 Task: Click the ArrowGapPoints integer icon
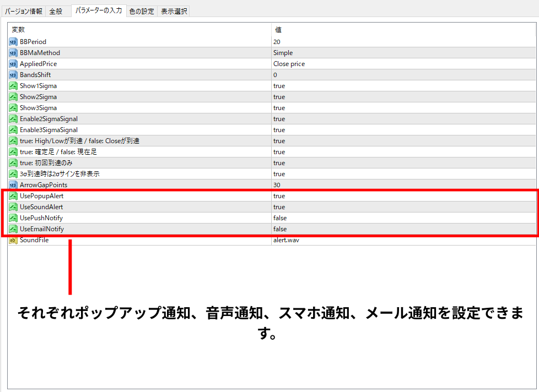click(13, 185)
